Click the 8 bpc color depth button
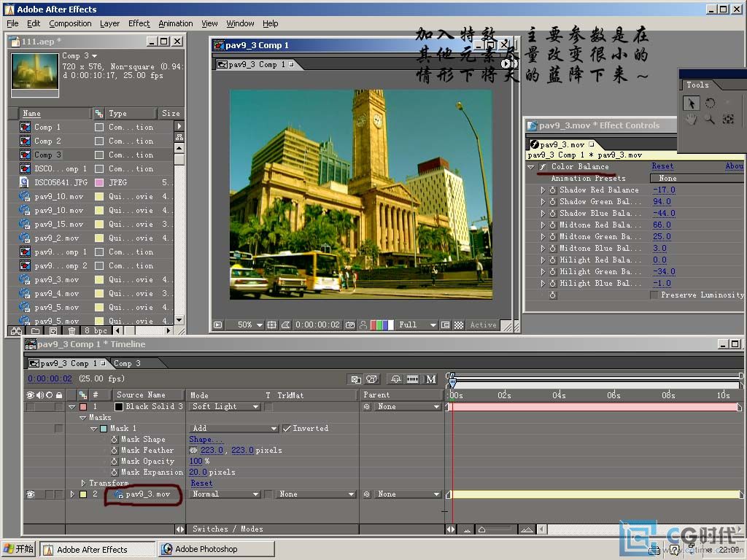747x560 pixels. tap(96, 330)
